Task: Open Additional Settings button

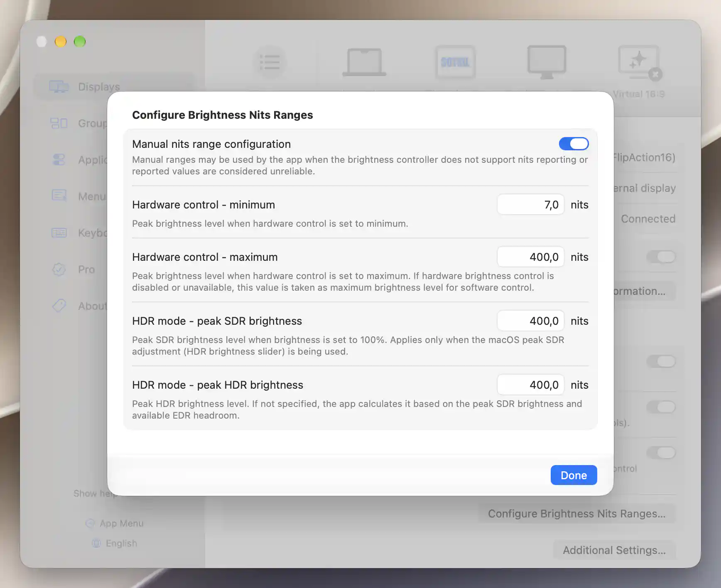Action: [614, 550]
